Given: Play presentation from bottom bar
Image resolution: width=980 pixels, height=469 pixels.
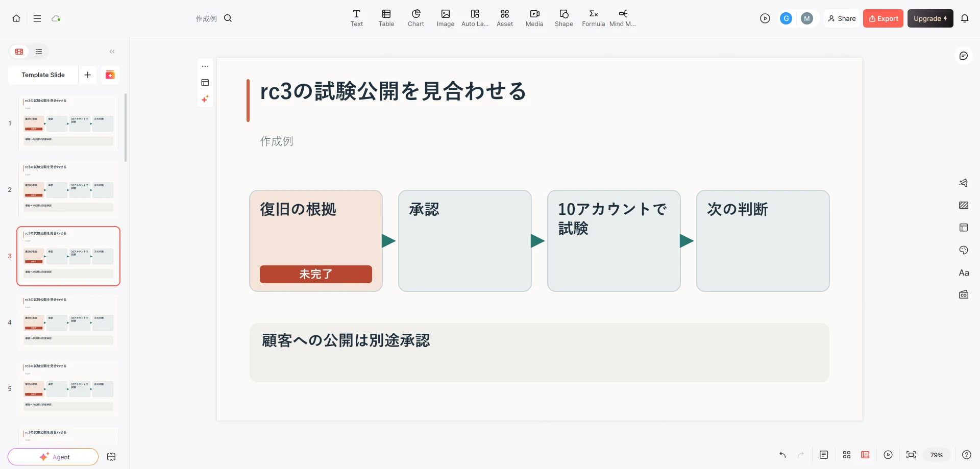Looking at the screenshot, I should point(888,455).
